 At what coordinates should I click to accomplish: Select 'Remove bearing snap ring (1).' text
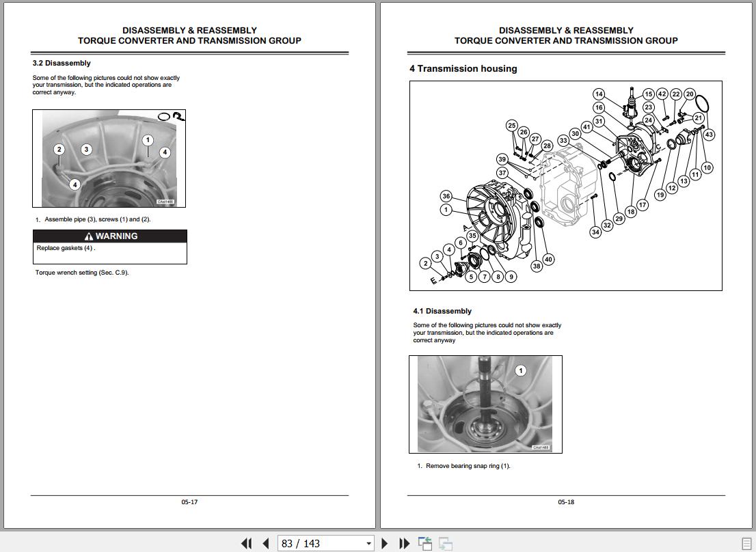point(468,466)
